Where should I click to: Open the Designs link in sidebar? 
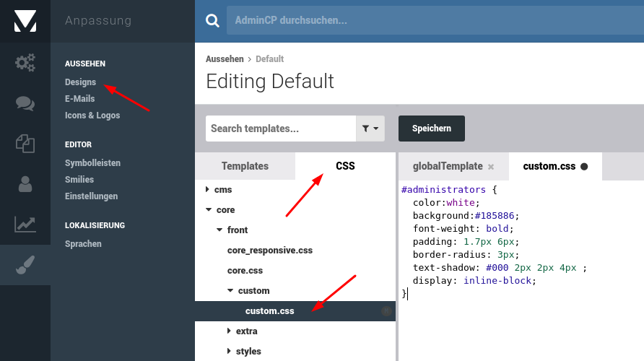80,82
